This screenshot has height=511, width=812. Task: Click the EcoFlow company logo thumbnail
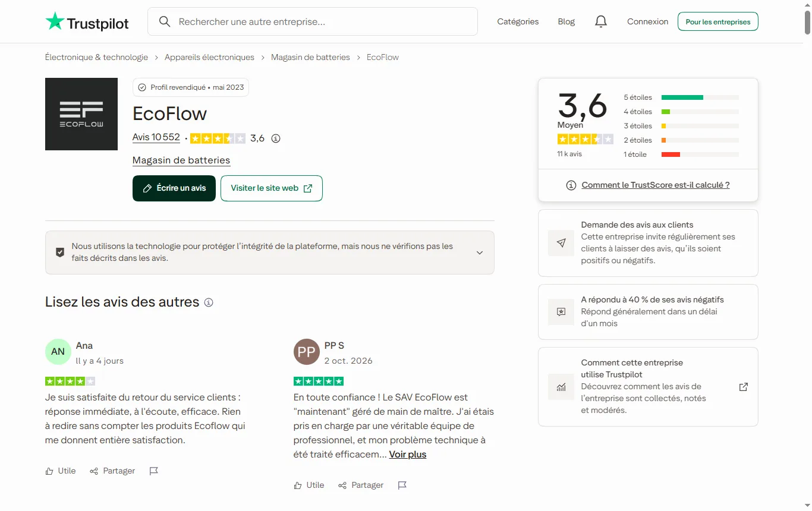click(x=81, y=114)
